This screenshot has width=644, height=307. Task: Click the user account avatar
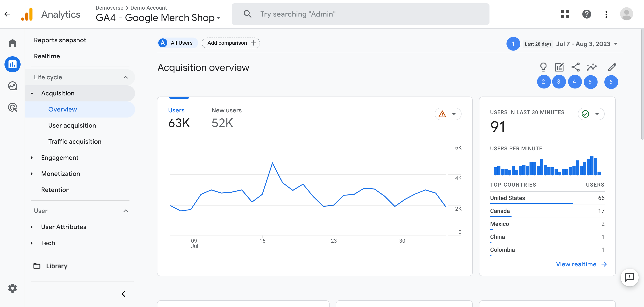coord(626,14)
